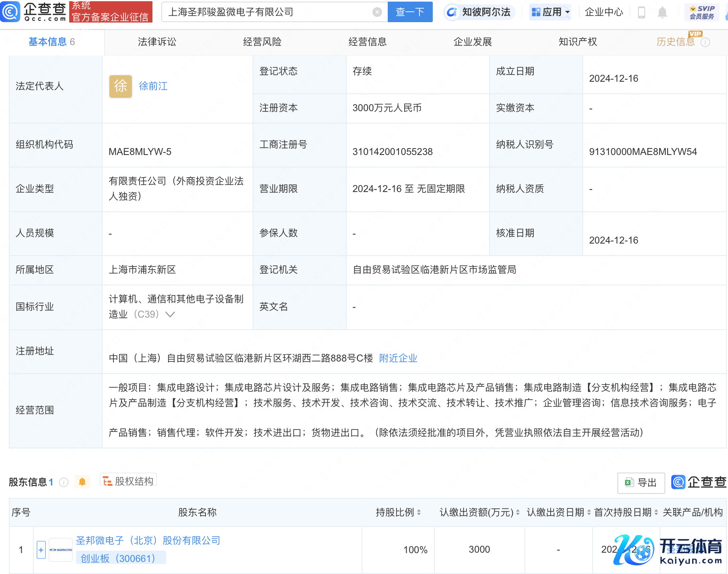Image resolution: width=728 pixels, height=574 pixels.
Task: Export shareholder data with 导出 button
Action: coord(641,483)
